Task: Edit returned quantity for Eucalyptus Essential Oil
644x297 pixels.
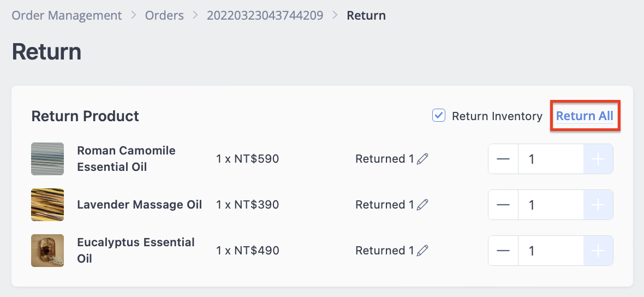Action: (x=422, y=250)
